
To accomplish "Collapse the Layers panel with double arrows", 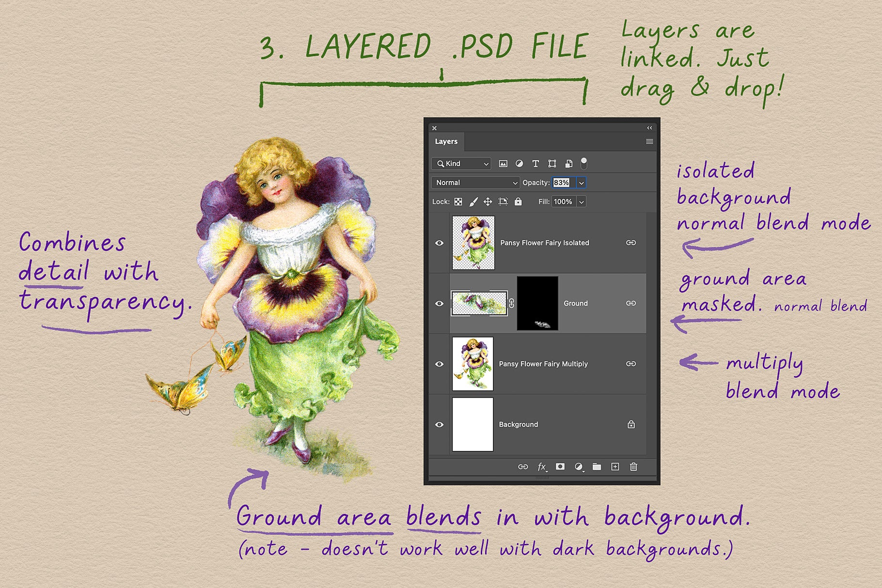I will pyautogui.click(x=649, y=128).
